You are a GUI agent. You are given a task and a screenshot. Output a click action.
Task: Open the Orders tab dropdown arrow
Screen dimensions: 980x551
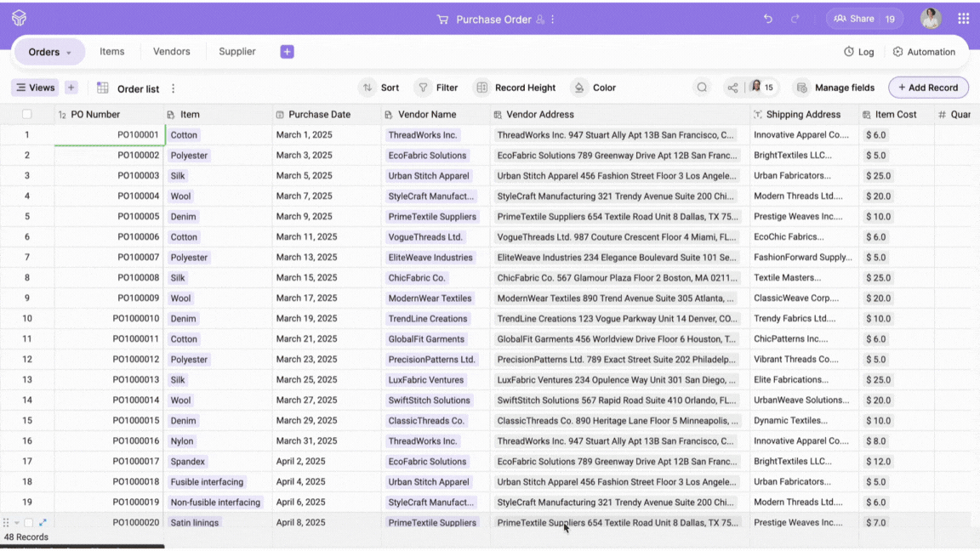pyautogui.click(x=69, y=53)
